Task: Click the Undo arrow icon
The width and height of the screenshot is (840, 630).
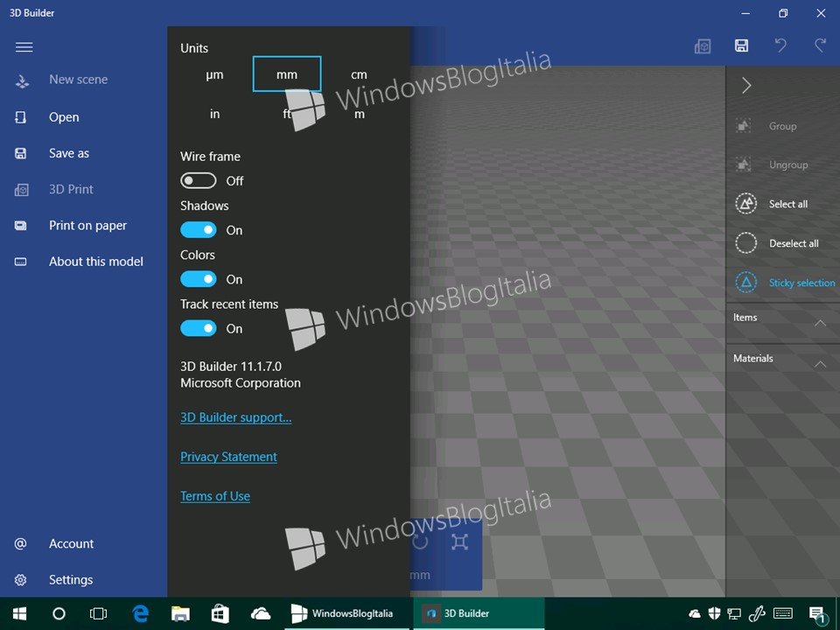Action: tap(780, 45)
